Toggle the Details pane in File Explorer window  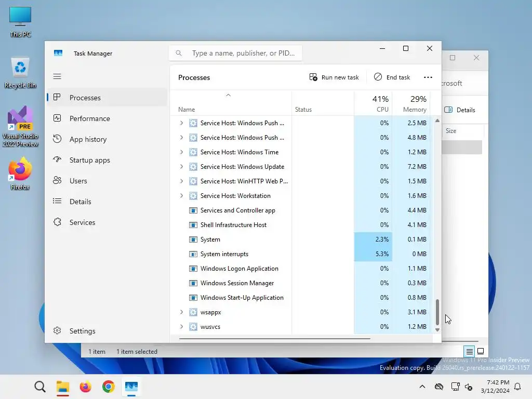tap(460, 110)
